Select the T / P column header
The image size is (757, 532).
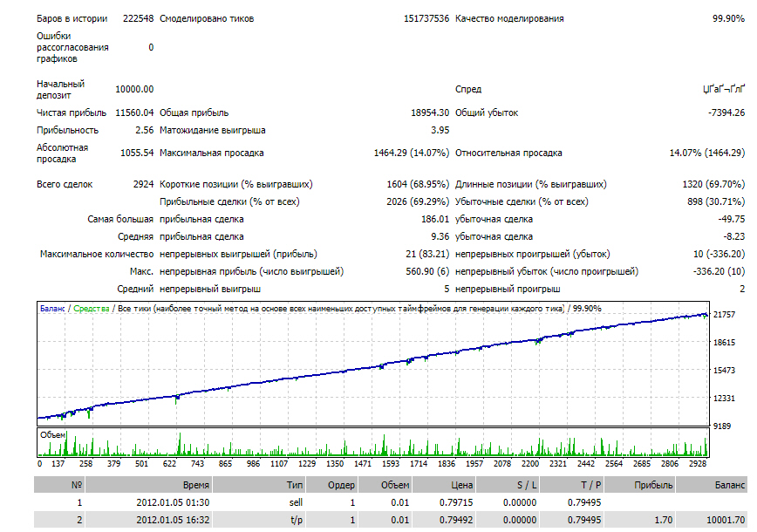click(571, 485)
